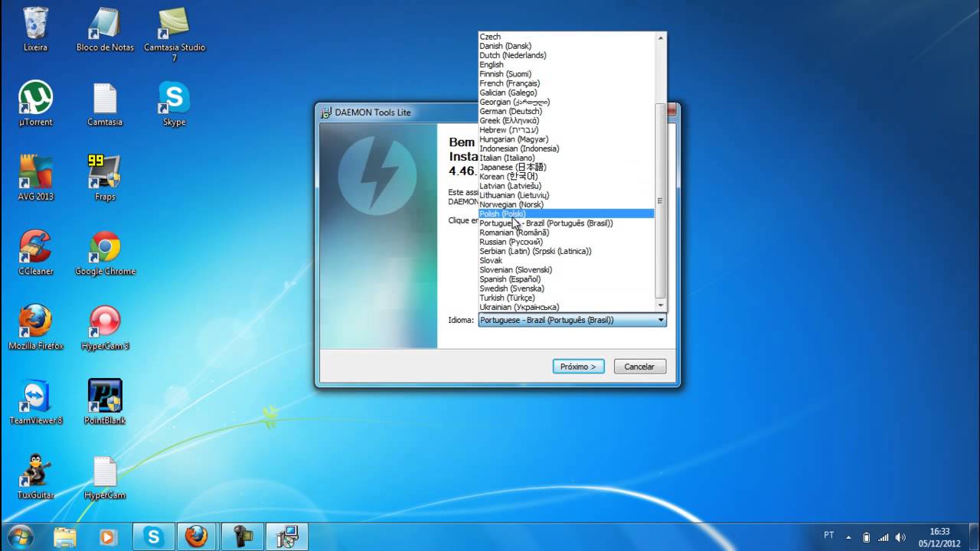Select Dutch (Nederlands) language
Viewport: 980px width, 551px height.
tap(567, 55)
